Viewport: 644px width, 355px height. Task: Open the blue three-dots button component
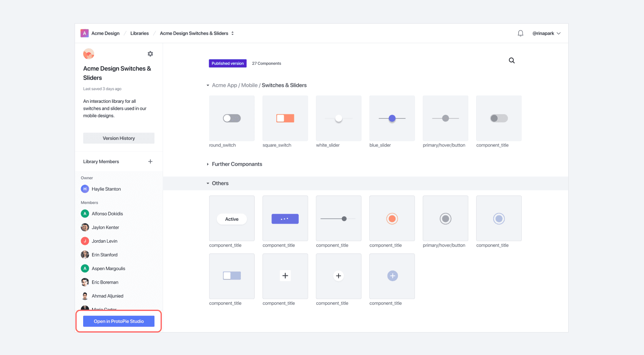(285, 218)
